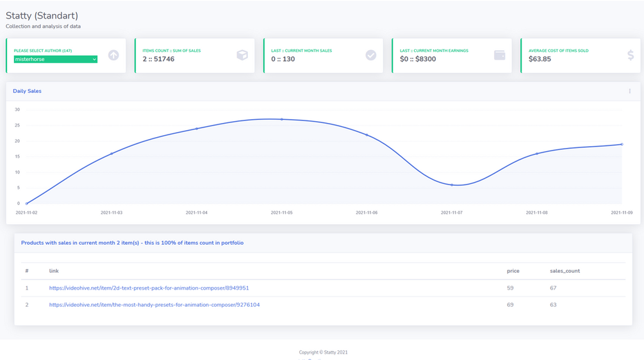The width and height of the screenshot is (644, 360).
Task: Click the box icon on items count card
Action: tap(242, 55)
